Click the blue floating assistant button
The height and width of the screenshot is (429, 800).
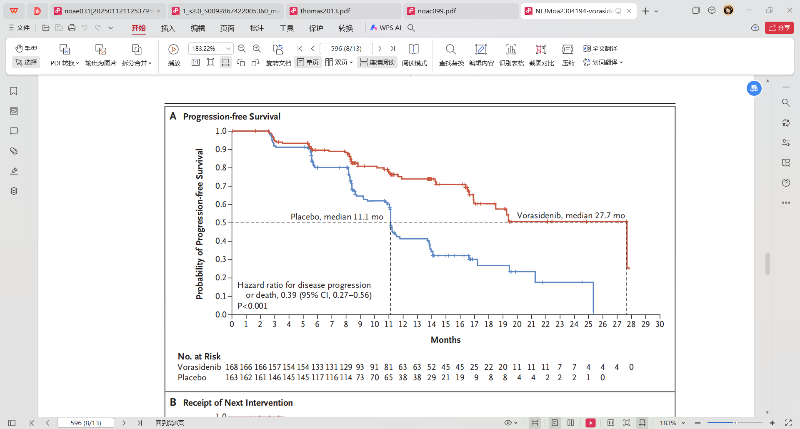click(x=754, y=88)
